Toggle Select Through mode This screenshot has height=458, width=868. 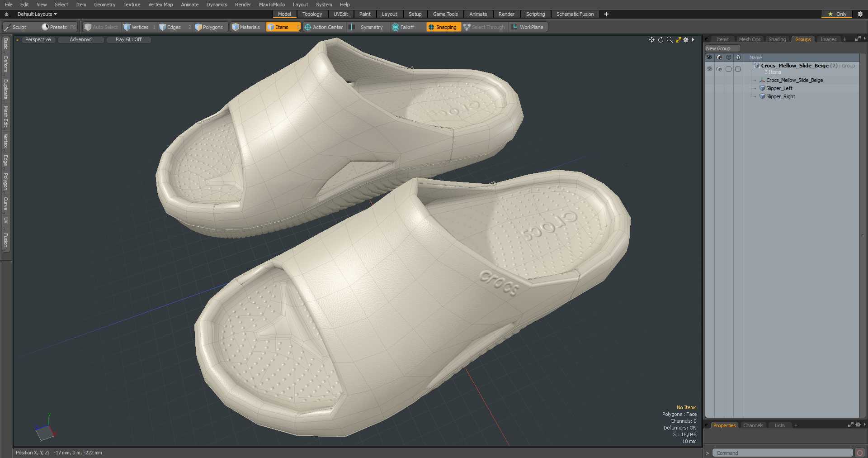(484, 27)
